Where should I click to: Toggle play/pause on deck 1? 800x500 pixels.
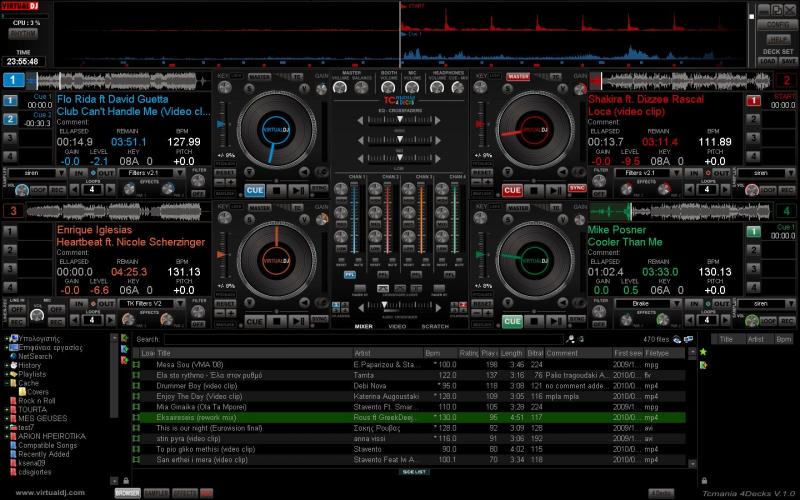298,191
